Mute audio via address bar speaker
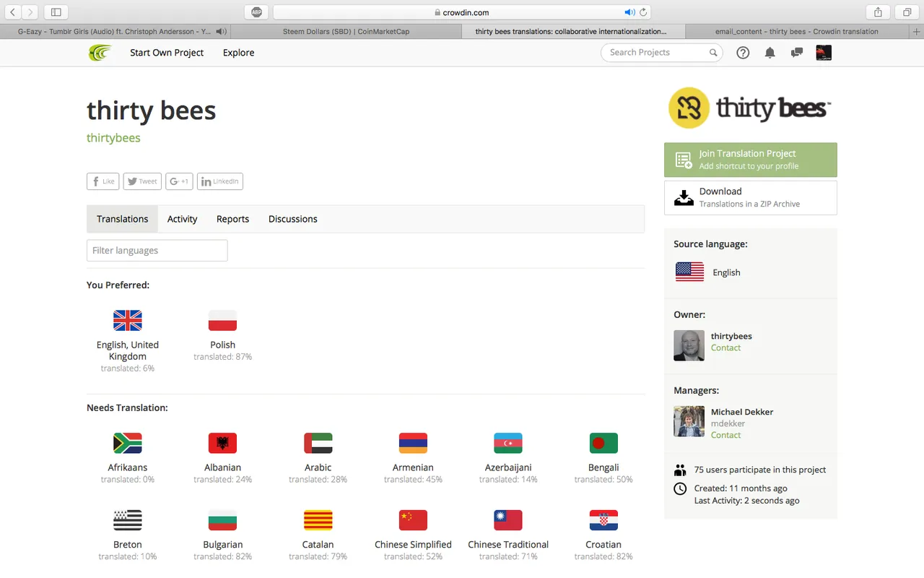 [x=629, y=12]
